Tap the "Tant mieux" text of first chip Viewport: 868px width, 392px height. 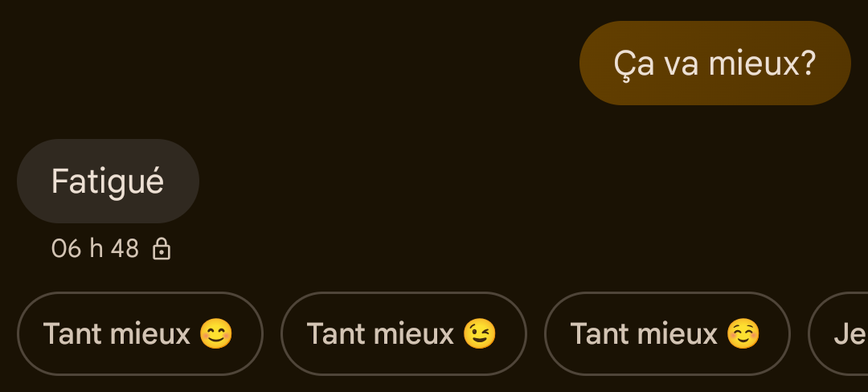[x=117, y=334]
